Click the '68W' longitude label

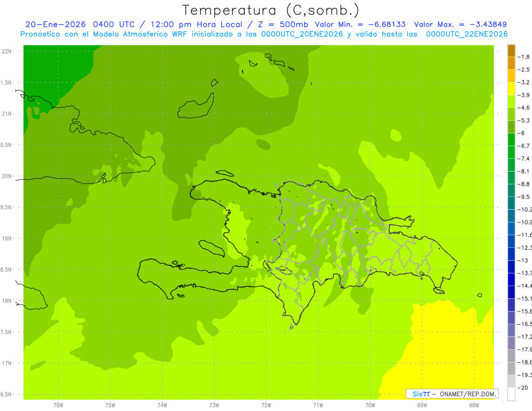(474, 405)
